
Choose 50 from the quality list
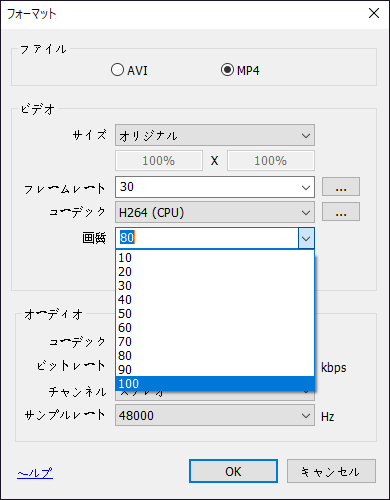point(215,314)
